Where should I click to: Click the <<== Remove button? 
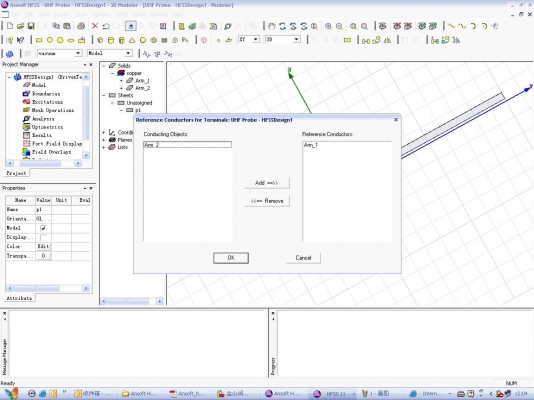tap(267, 201)
